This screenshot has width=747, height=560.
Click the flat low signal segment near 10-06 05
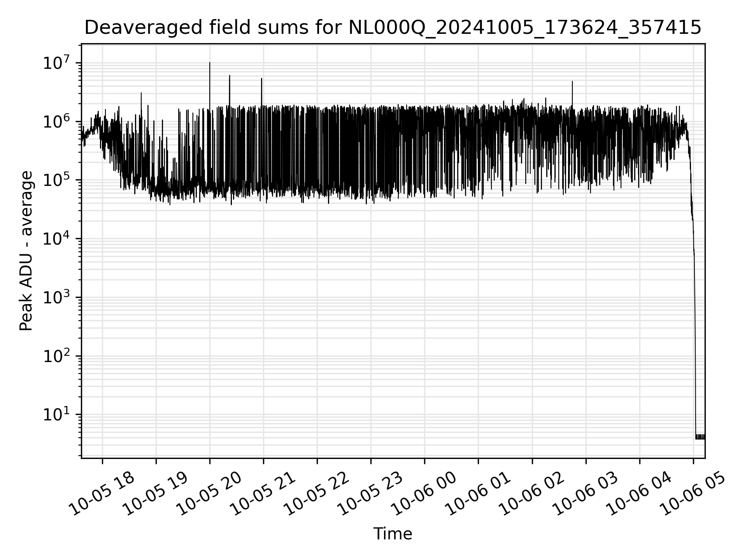tap(700, 437)
